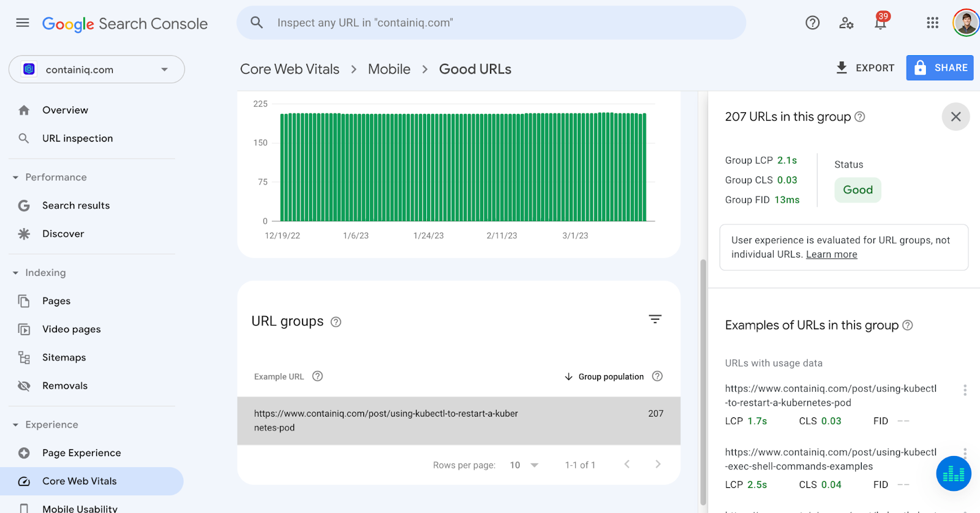Click the Page Experience icon

(24, 454)
